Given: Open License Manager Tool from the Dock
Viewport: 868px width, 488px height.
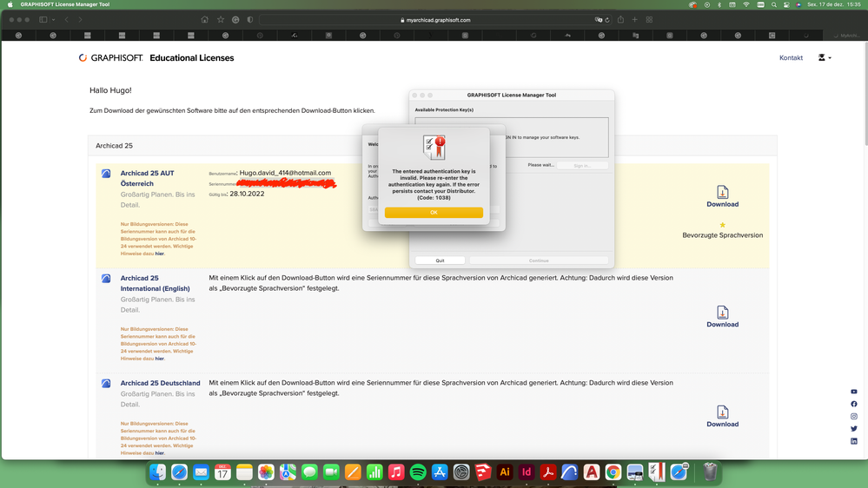Looking at the screenshot, I should (x=657, y=472).
